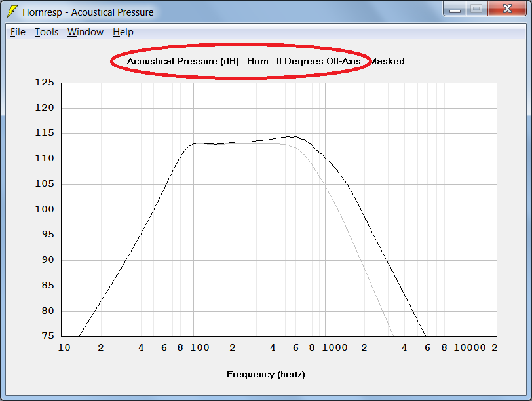This screenshot has width=532, height=401.
Task: Click the 'Masked' label in header
Action: click(x=387, y=62)
